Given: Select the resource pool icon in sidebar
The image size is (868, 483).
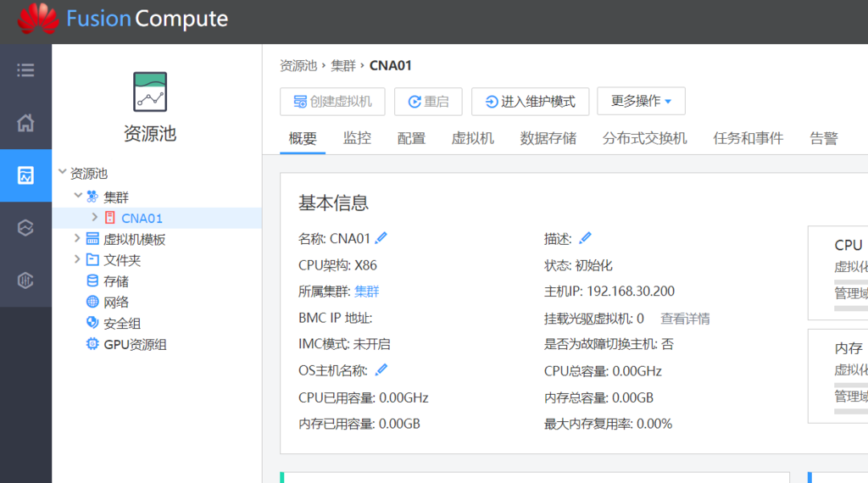Looking at the screenshot, I should [x=25, y=175].
